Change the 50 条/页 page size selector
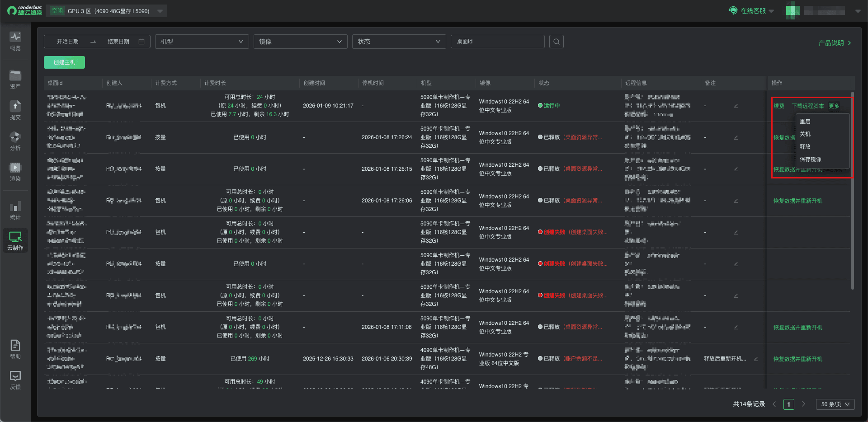Viewport: 868px width, 422px height. click(835, 404)
